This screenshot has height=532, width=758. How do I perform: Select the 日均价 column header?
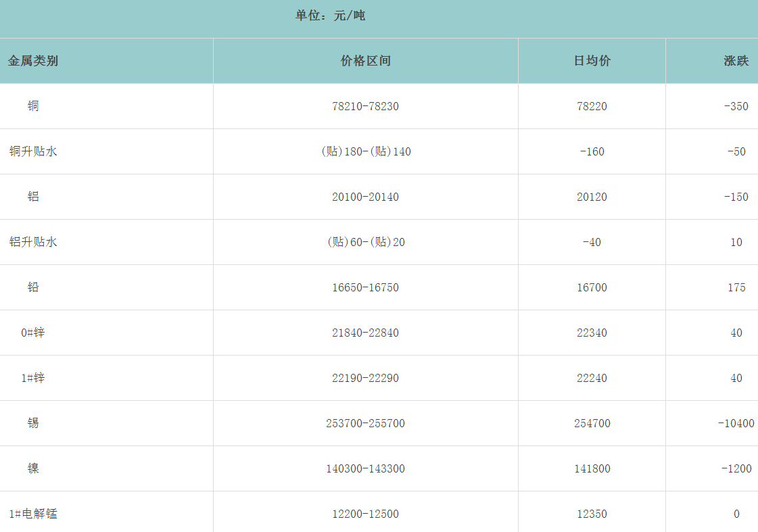click(x=592, y=61)
